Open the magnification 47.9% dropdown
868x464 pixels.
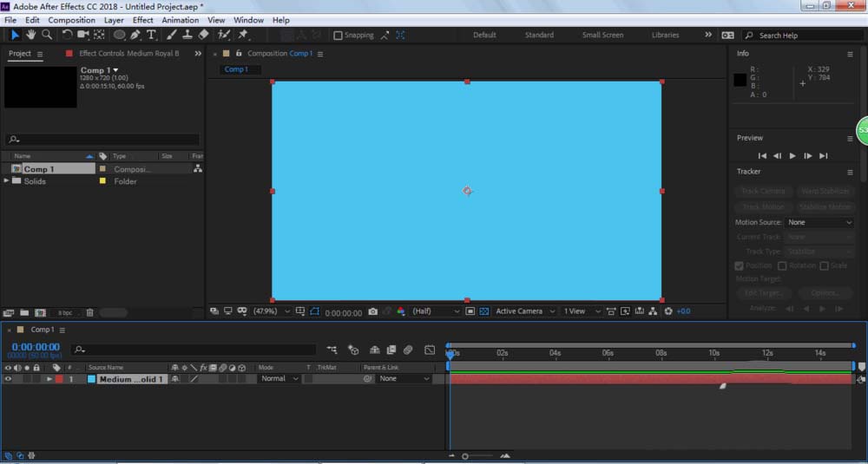271,311
